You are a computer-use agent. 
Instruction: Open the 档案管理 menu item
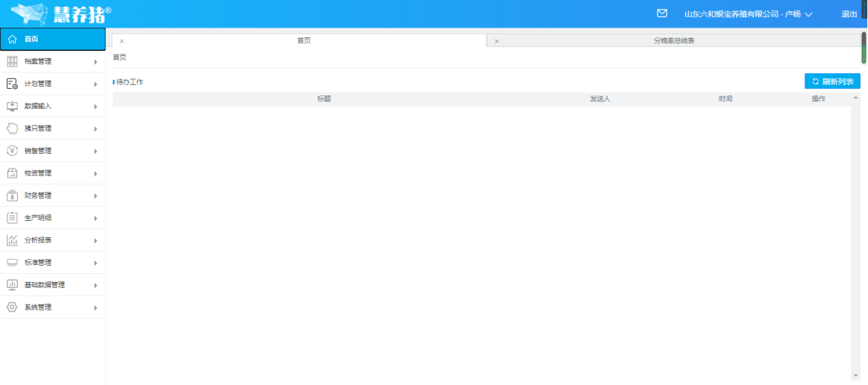coord(52,61)
